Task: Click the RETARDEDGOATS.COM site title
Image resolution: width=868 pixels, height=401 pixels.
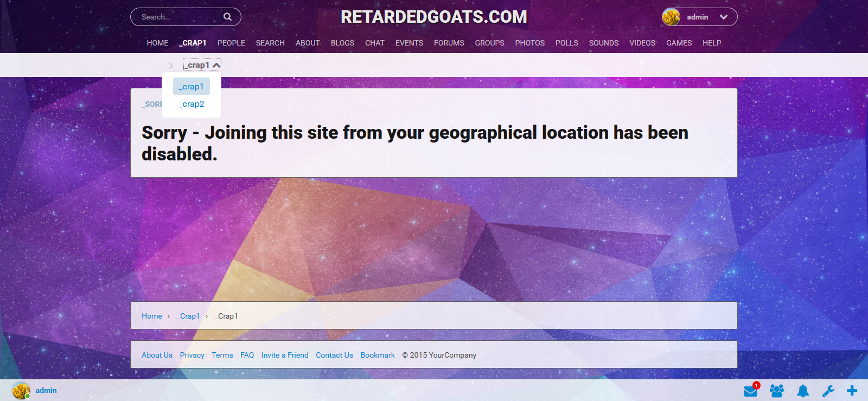Action: [x=434, y=17]
